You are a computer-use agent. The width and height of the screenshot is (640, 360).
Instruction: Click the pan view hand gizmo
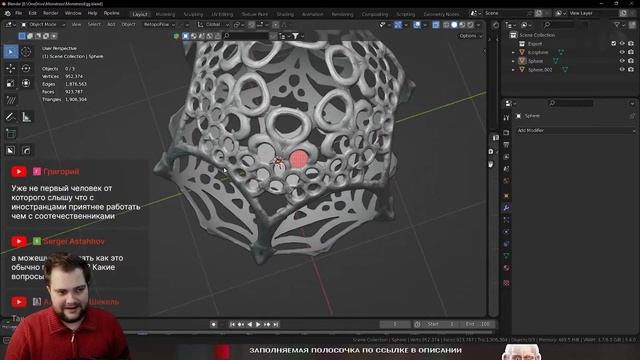(x=491, y=164)
